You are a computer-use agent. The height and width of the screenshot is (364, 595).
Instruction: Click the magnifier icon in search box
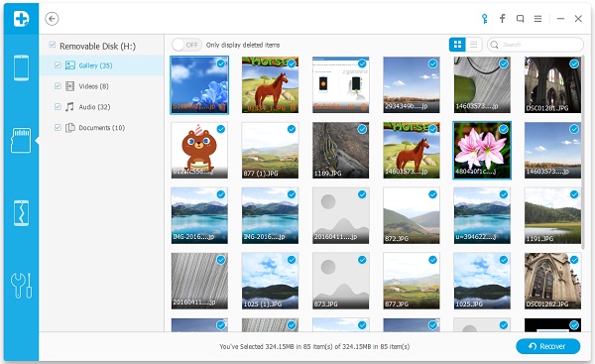(x=495, y=45)
